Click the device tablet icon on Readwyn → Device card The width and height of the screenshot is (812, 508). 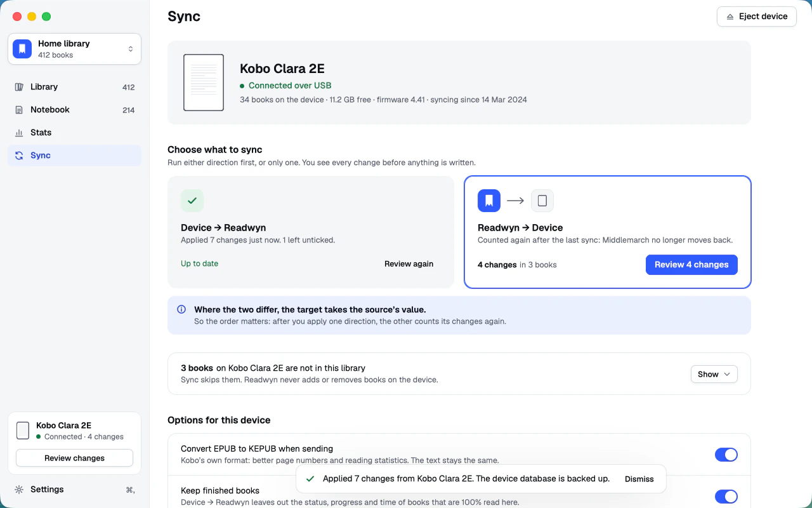pyautogui.click(x=542, y=201)
